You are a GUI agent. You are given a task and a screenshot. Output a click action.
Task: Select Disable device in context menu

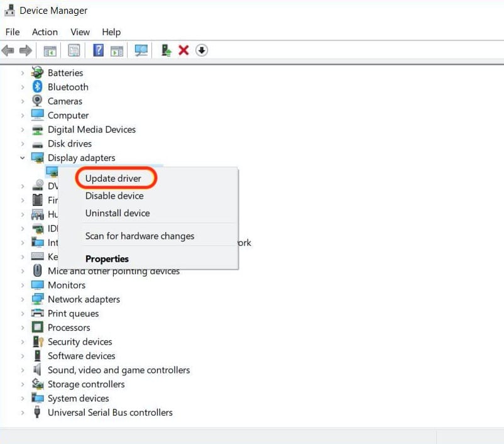[114, 196]
